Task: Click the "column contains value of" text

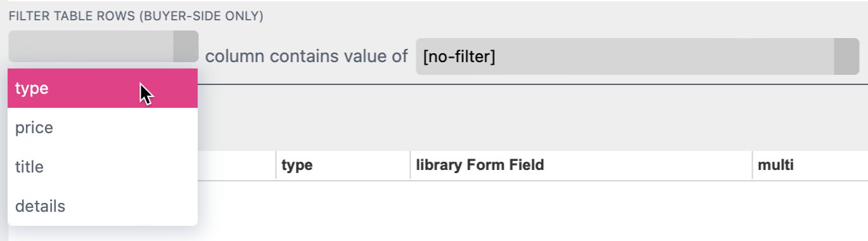Action: pos(307,56)
